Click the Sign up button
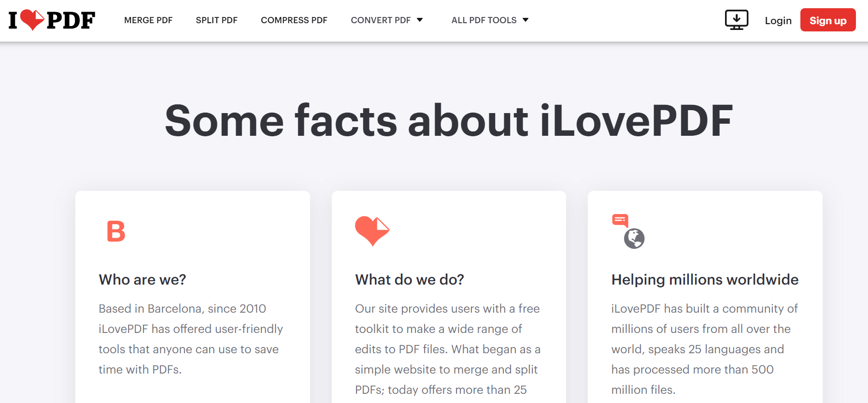868x403 pixels. (827, 20)
